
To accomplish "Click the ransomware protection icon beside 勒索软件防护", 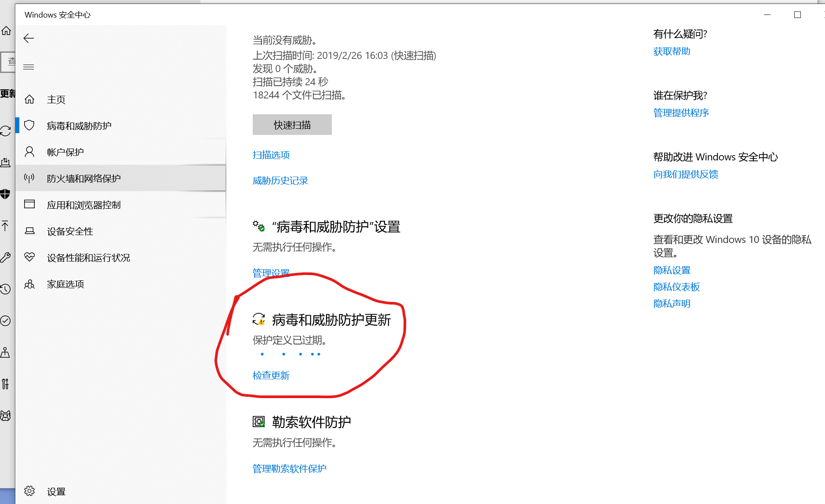I will [x=259, y=422].
